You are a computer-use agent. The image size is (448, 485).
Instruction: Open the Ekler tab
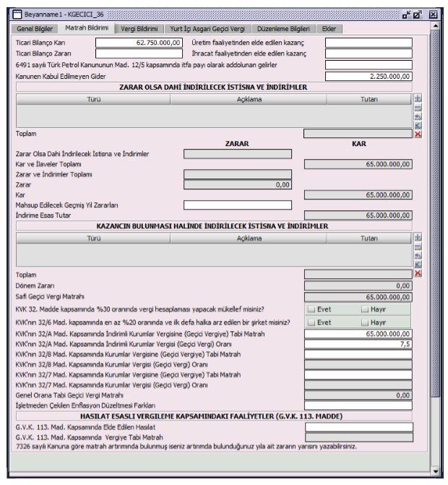(x=329, y=29)
